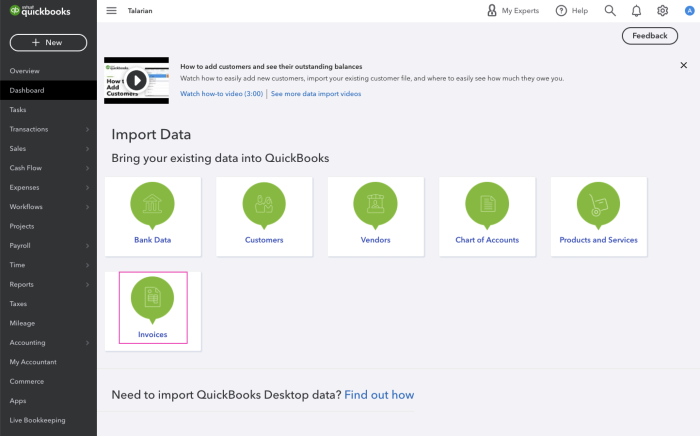The width and height of the screenshot is (700, 437).
Task: View notifications bell
Action: coord(636,11)
